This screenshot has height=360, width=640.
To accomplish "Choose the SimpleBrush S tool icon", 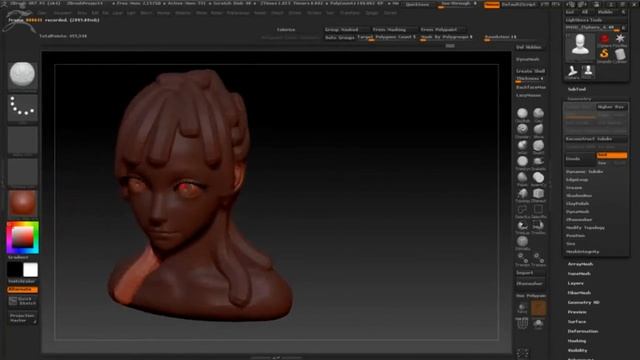I will pos(604,54).
